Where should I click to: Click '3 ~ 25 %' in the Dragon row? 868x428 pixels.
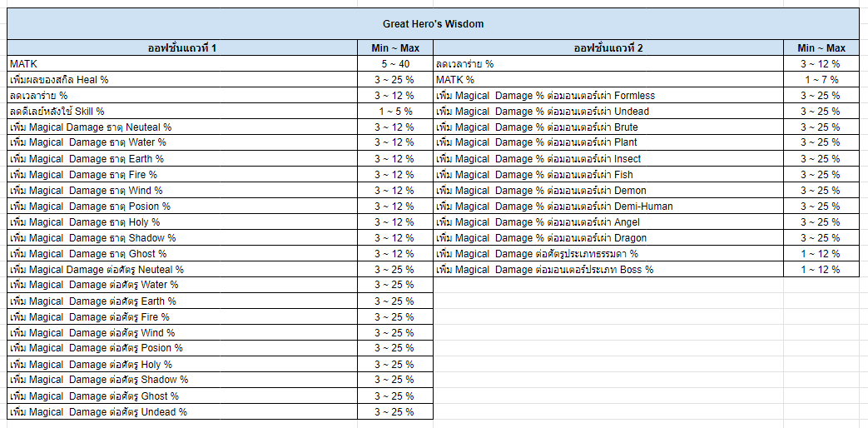[x=821, y=237]
